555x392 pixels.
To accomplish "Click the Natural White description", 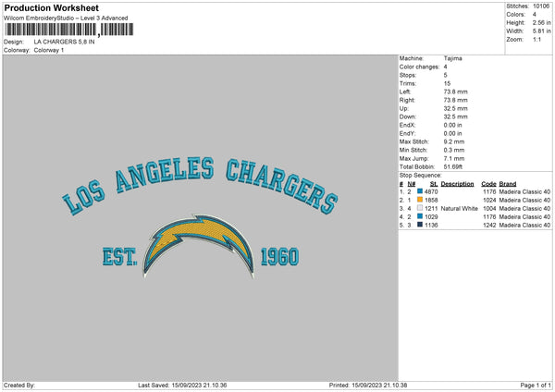I will coord(460,209).
